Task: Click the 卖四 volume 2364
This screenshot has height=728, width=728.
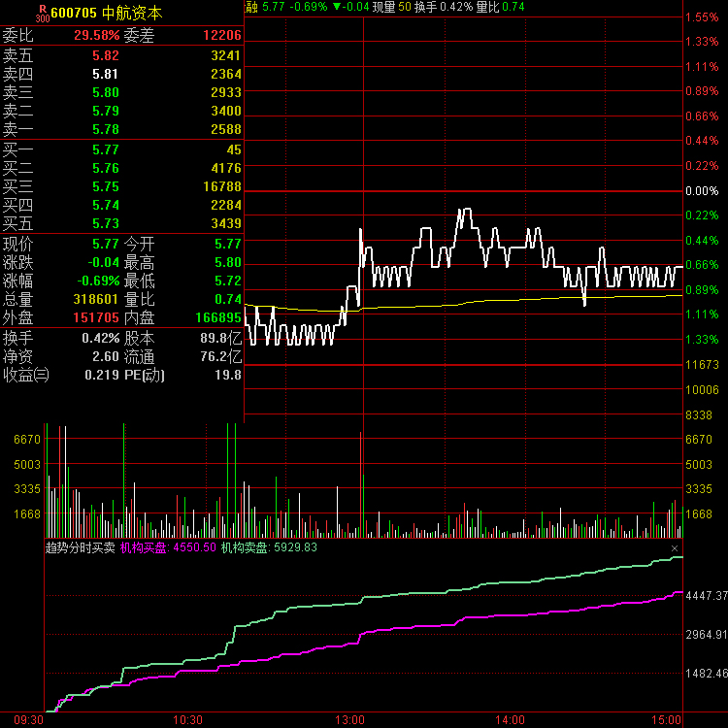Action: [225, 75]
